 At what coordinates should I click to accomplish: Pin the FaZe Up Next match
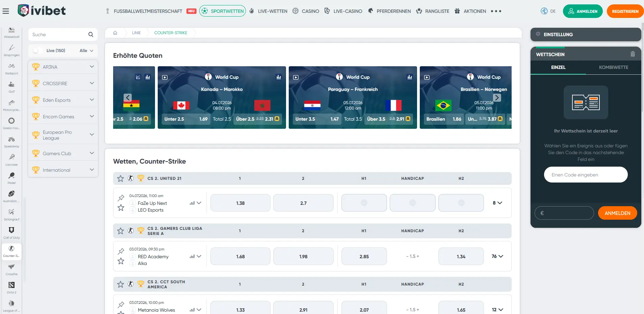(121, 198)
